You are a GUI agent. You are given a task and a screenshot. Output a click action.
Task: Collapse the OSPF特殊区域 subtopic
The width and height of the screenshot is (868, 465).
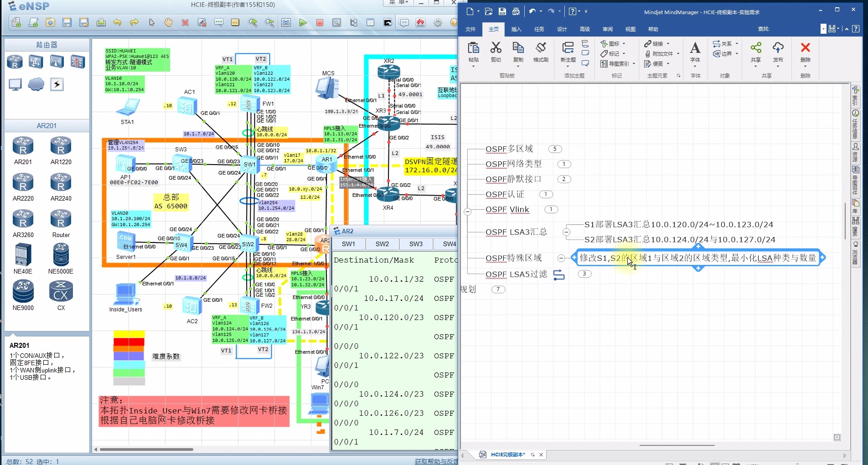click(x=561, y=258)
